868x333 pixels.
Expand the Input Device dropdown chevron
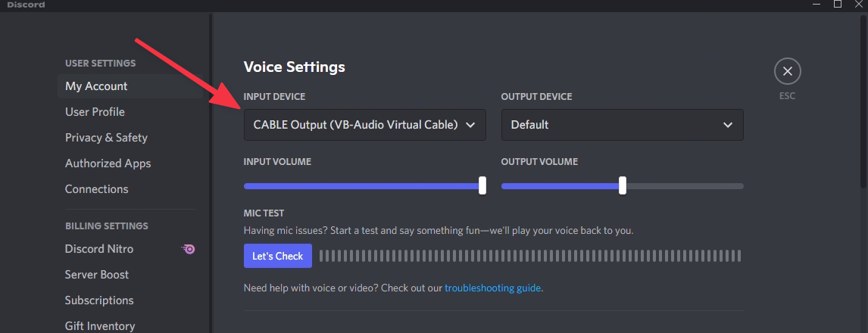point(470,125)
